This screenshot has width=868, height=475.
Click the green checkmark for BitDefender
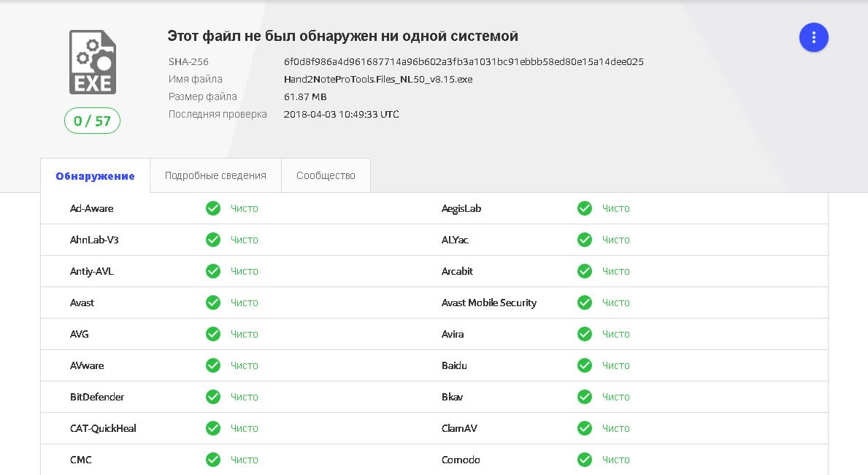pos(213,397)
